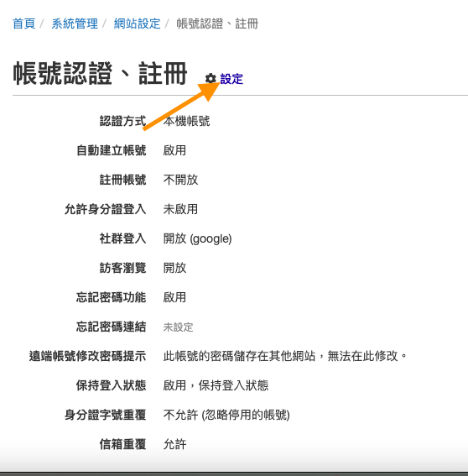Click the 啟用，保持登入狀態 value
Viewport: 468px width, 476px height.
coord(216,385)
